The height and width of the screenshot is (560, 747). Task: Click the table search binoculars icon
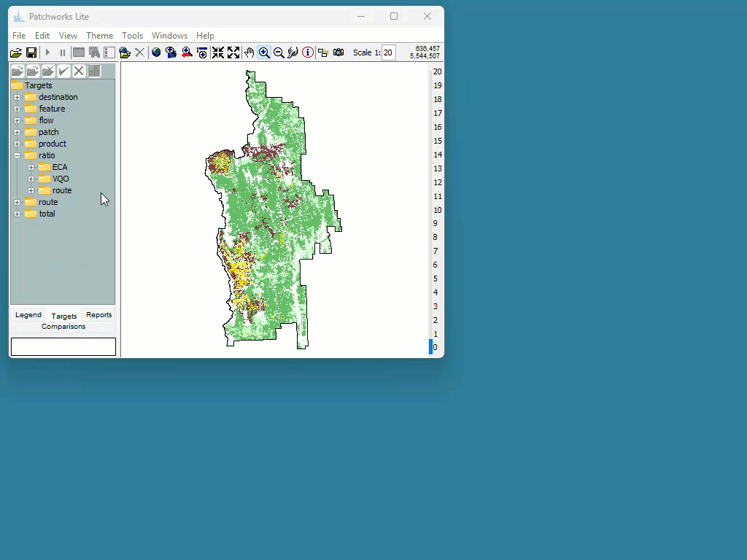pyautogui.click(x=94, y=52)
